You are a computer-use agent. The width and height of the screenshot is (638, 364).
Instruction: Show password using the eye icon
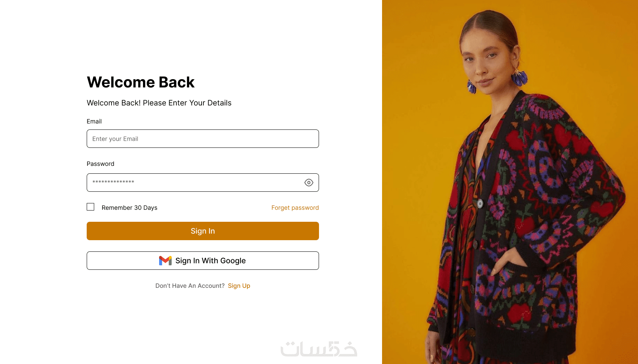(x=308, y=183)
